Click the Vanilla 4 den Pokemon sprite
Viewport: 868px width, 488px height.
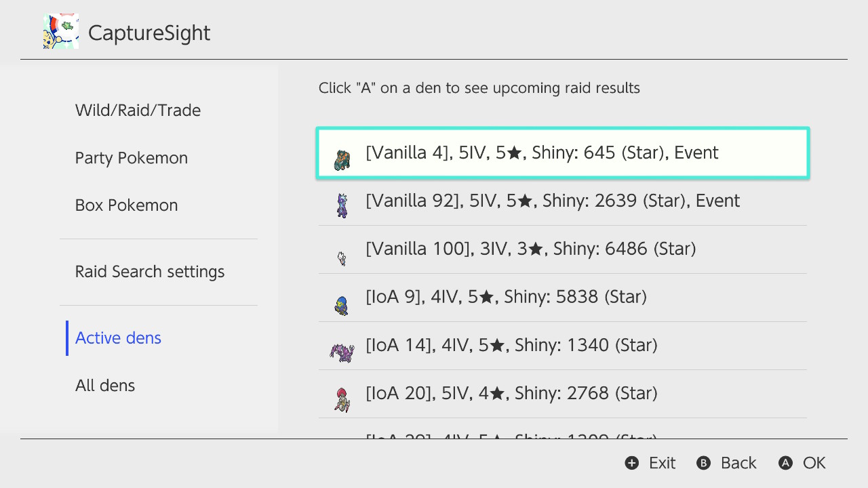click(x=342, y=160)
